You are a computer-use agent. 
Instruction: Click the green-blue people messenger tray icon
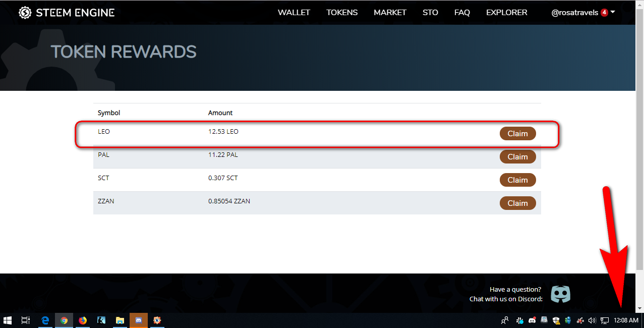pos(568,320)
